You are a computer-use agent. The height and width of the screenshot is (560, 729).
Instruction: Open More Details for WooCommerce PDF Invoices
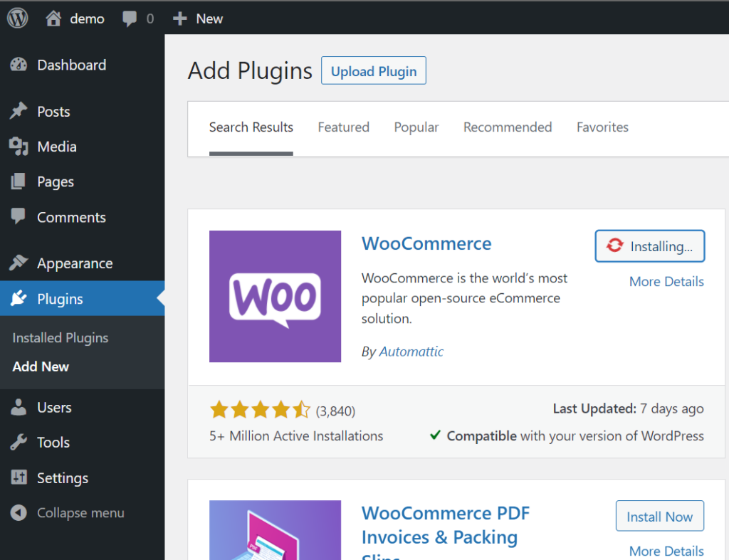(666, 551)
